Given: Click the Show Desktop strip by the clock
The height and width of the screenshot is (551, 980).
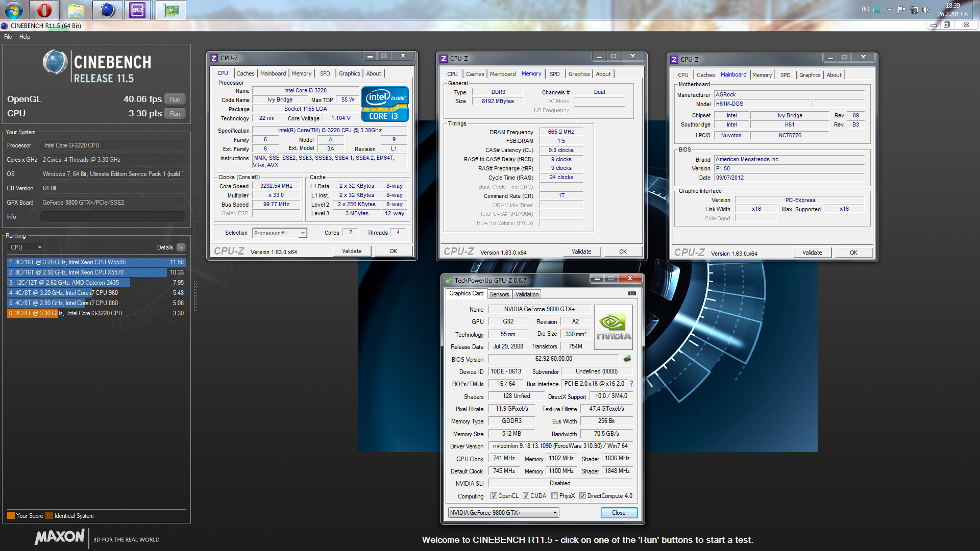Looking at the screenshot, I should tap(976, 9).
